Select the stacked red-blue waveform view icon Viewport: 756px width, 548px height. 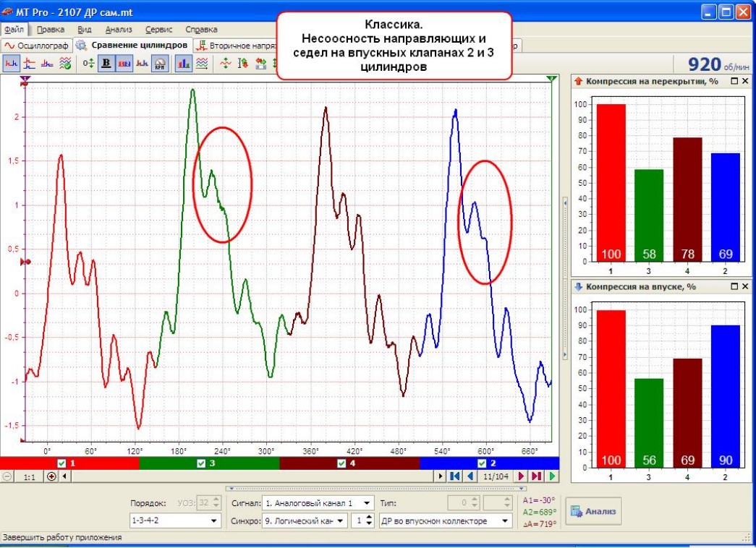[x=30, y=63]
